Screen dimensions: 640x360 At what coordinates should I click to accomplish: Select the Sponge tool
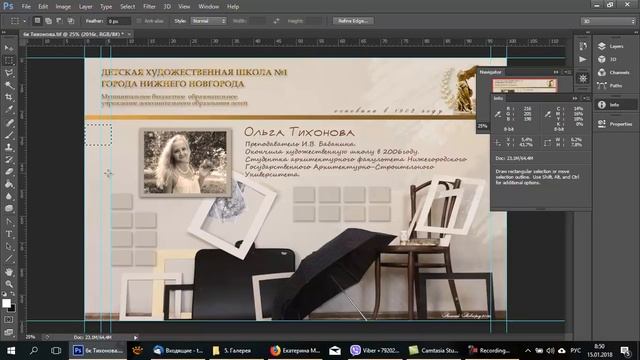point(9,209)
